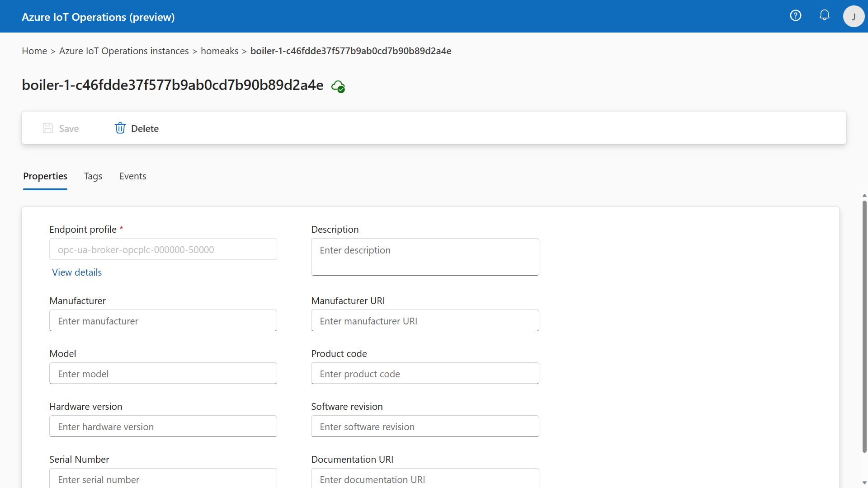Click the Software revision label

point(347,407)
